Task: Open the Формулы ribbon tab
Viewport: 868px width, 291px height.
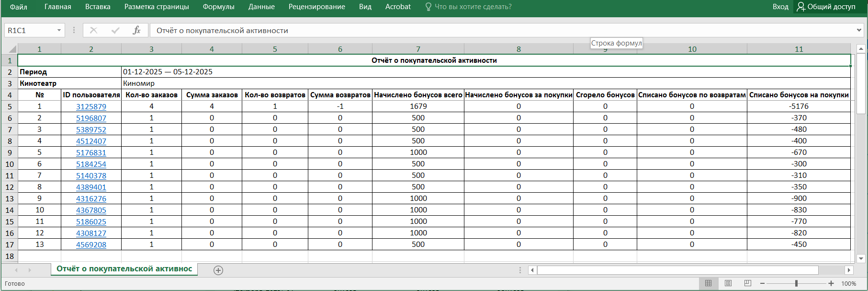Action: 218,7
